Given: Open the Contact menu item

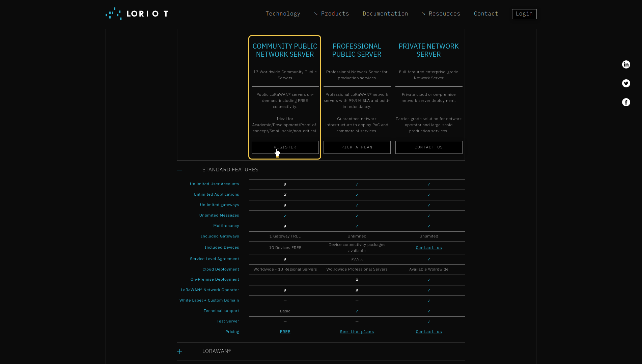Looking at the screenshot, I should point(486,13).
